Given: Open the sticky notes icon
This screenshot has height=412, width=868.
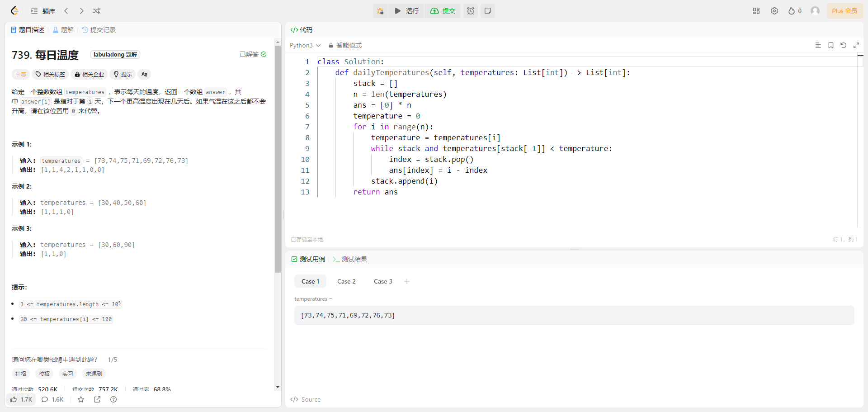Looking at the screenshot, I should coord(488,11).
